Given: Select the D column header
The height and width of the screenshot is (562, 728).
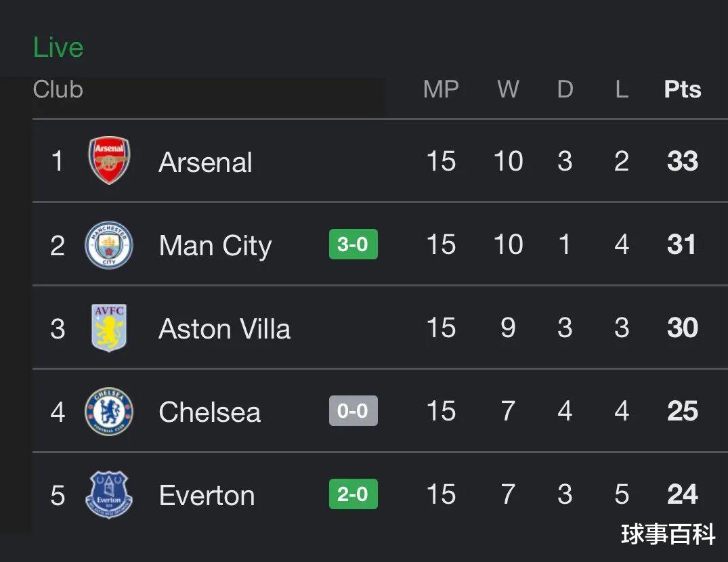Looking at the screenshot, I should (x=565, y=89).
